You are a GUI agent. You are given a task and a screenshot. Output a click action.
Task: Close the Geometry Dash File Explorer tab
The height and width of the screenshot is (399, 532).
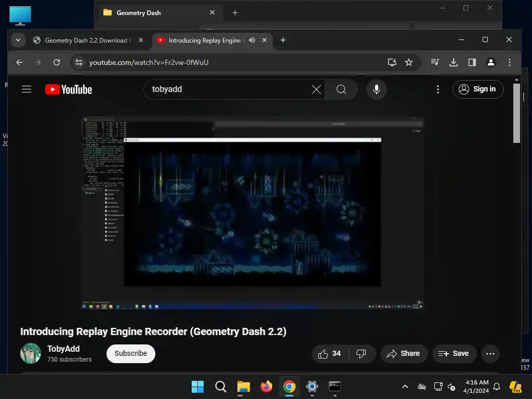(x=212, y=12)
